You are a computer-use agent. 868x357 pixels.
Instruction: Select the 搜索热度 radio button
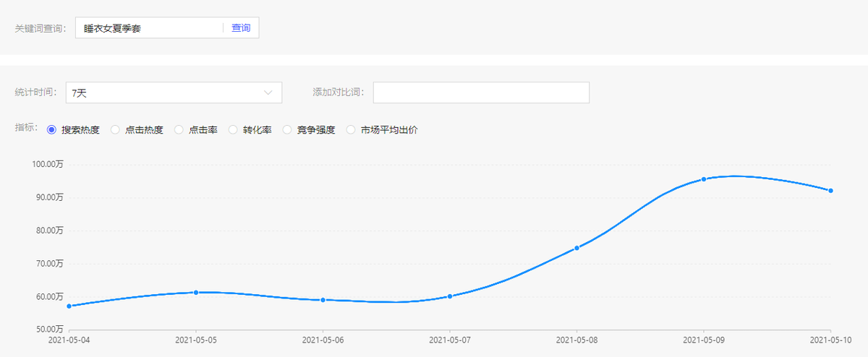(51, 130)
